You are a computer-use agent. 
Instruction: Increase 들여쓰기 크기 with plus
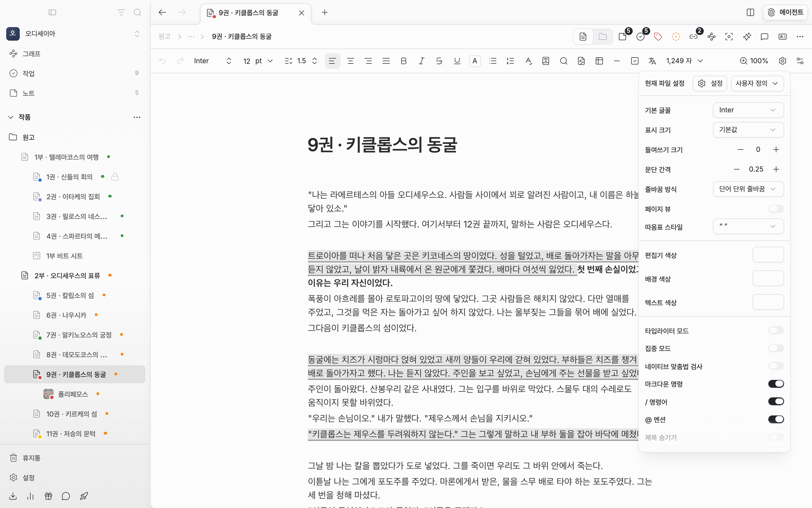pyautogui.click(x=776, y=150)
